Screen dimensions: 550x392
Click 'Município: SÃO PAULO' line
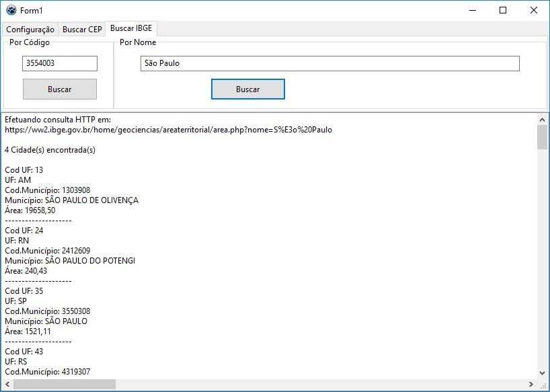pos(46,321)
